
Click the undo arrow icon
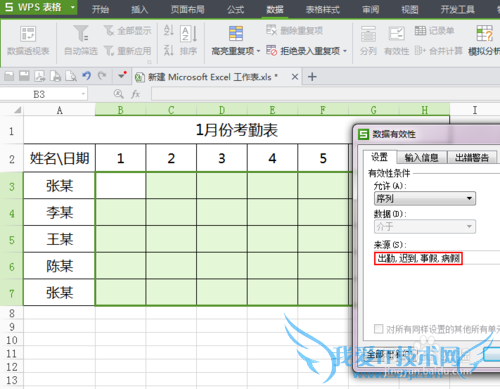[86, 76]
